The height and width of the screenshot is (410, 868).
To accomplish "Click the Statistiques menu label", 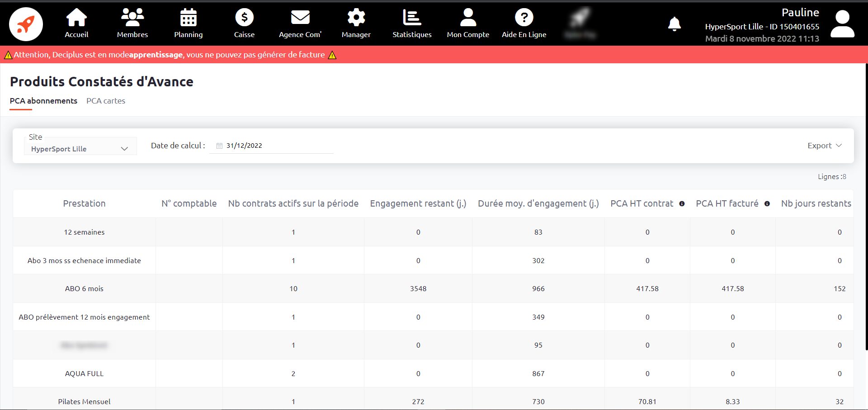I will [412, 34].
